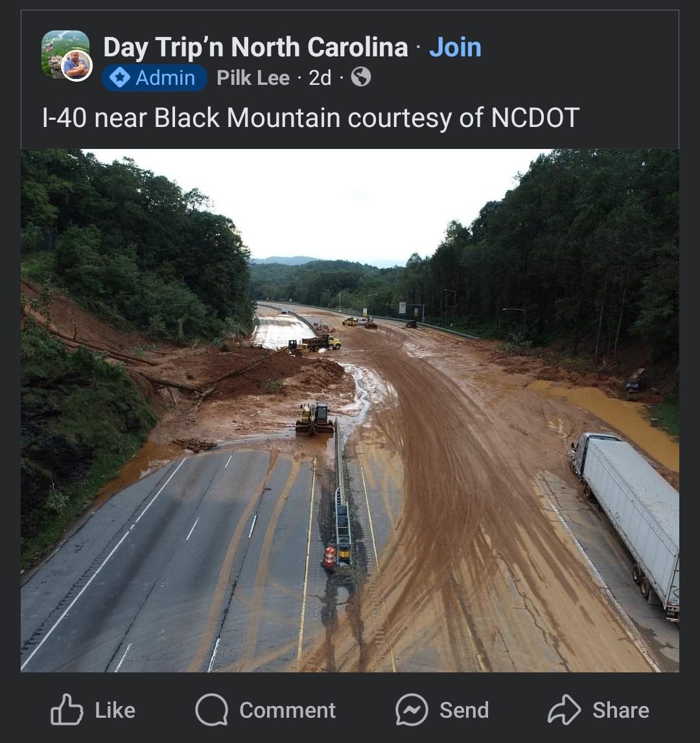Click the globe public audience icon
The height and width of the screenshot is (743, 700).
(x=360, y=78)
